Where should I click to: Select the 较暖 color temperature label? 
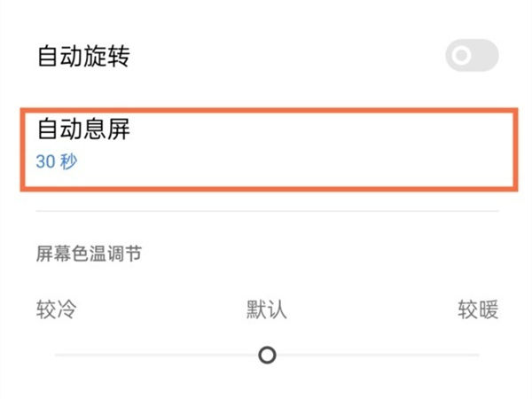point(478,309)
